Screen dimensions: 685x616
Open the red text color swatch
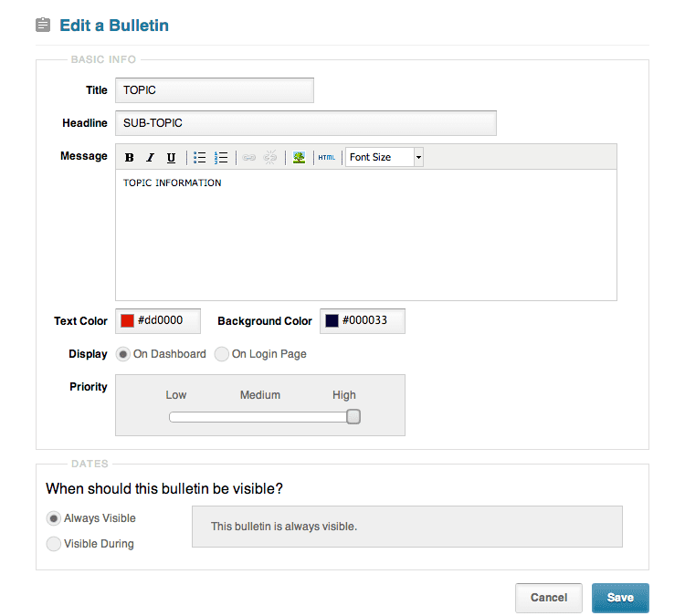tap(127, 320)
